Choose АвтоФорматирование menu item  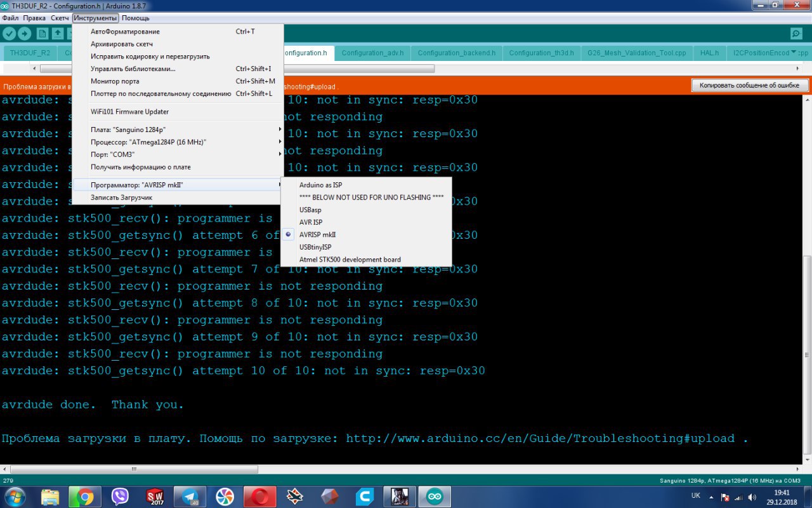(x=178, y=31)
